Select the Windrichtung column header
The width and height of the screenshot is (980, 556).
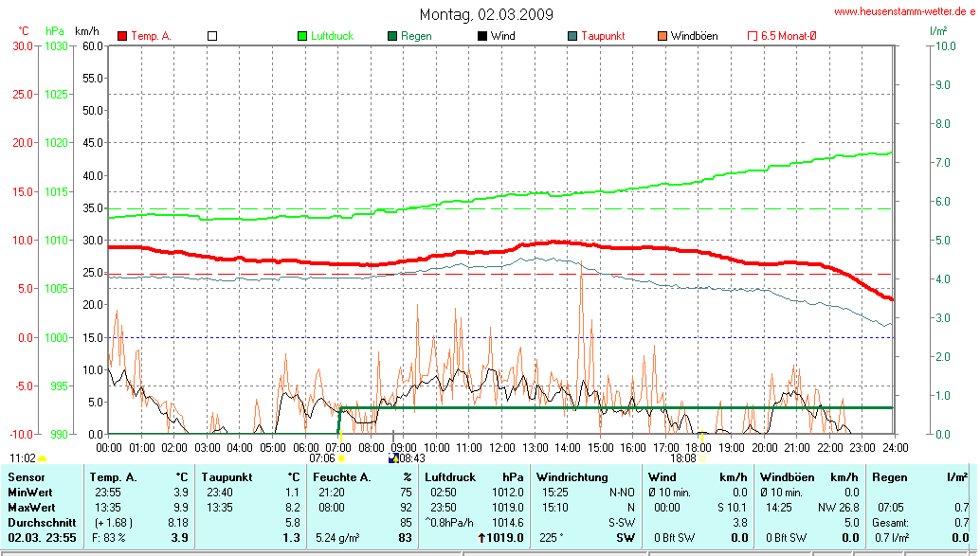coord(572,477)
